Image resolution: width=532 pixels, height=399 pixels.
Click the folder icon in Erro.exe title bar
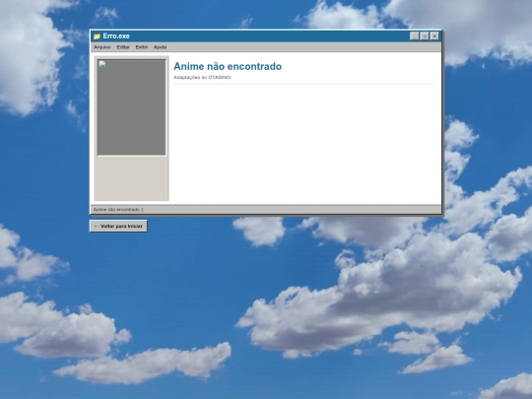coord(97,36)
